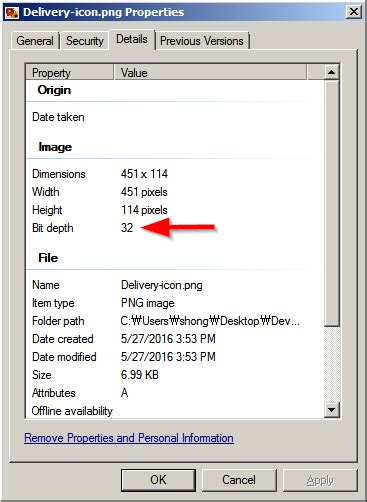The image size is (367, 502).
Task: Click the vertical scrollbar thumb
Action: coord(332,203)
